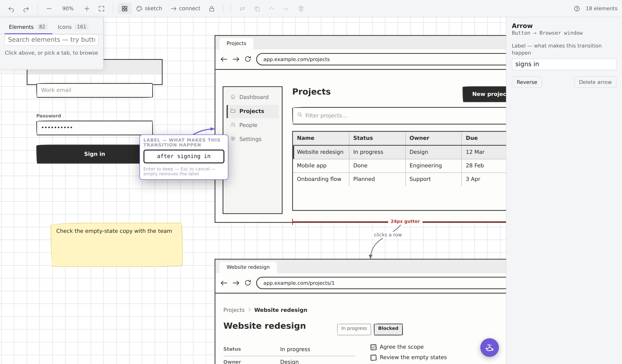
Task: Click the 90% zoom level
Action: point(68,9)
